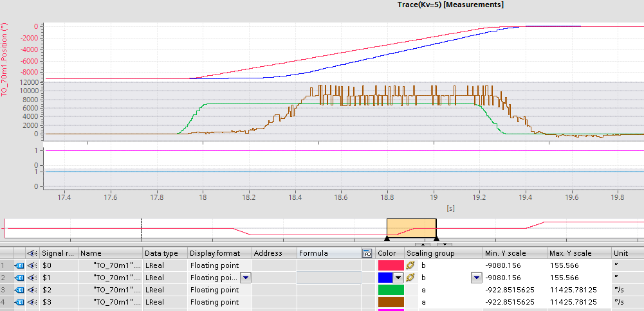Open the blue color dropdown for $1

tap(398, 278)
